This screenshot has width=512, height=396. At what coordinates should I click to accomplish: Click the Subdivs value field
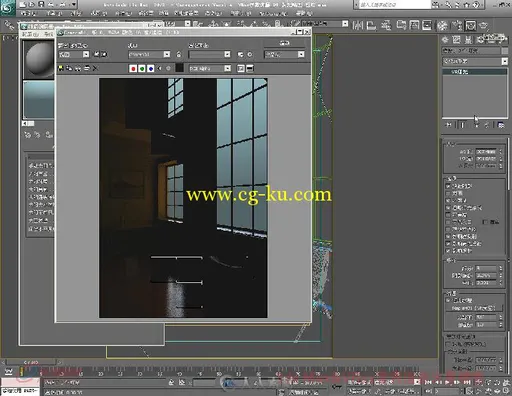click(486, 268)
